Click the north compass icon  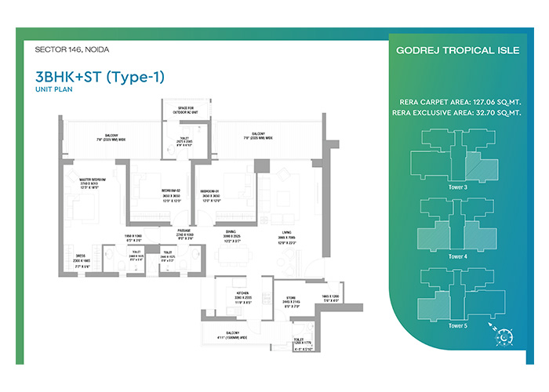click(503, 335)
